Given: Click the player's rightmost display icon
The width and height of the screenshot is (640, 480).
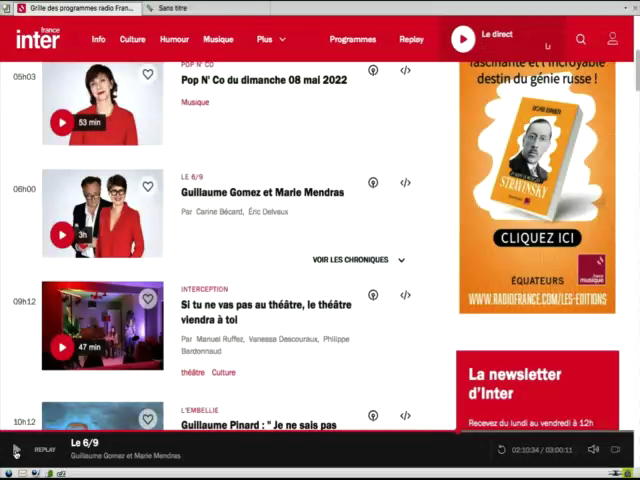Looking at the screenshot, I should coord(615,449).
